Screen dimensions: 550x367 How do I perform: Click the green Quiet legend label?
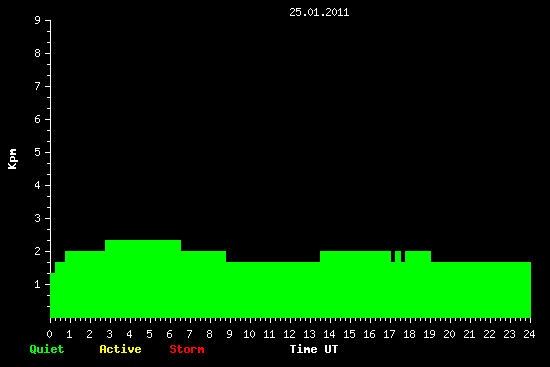[47, 349]
